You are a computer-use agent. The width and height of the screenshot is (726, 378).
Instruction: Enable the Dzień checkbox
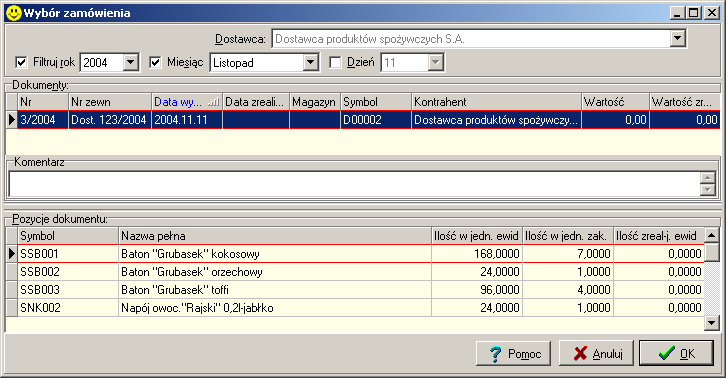click(335, 62)
